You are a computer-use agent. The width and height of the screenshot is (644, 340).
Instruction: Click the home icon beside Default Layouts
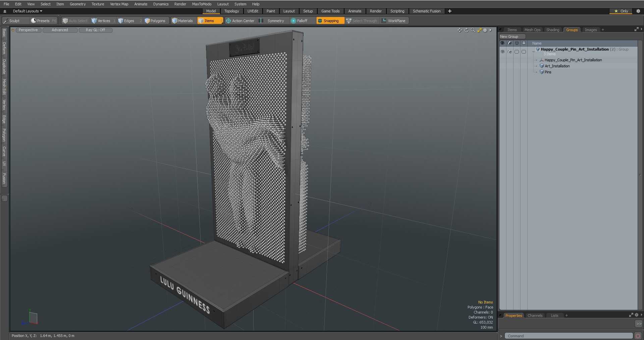coord(5,11)
